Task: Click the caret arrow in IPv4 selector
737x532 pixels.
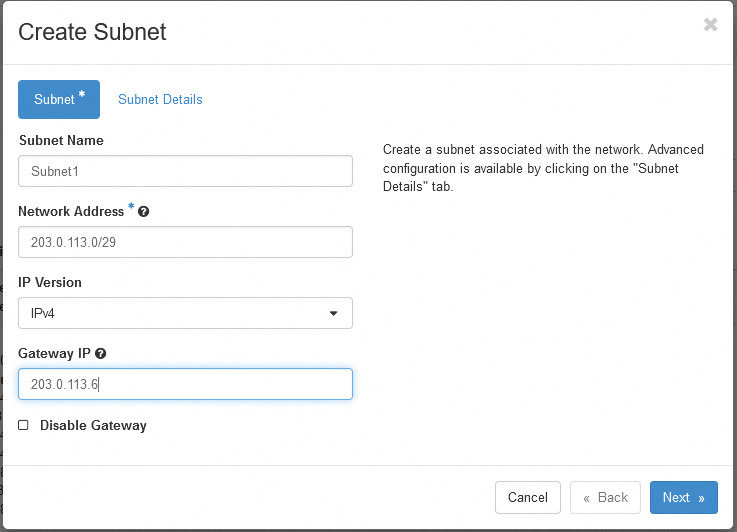Action: (333, 314)
